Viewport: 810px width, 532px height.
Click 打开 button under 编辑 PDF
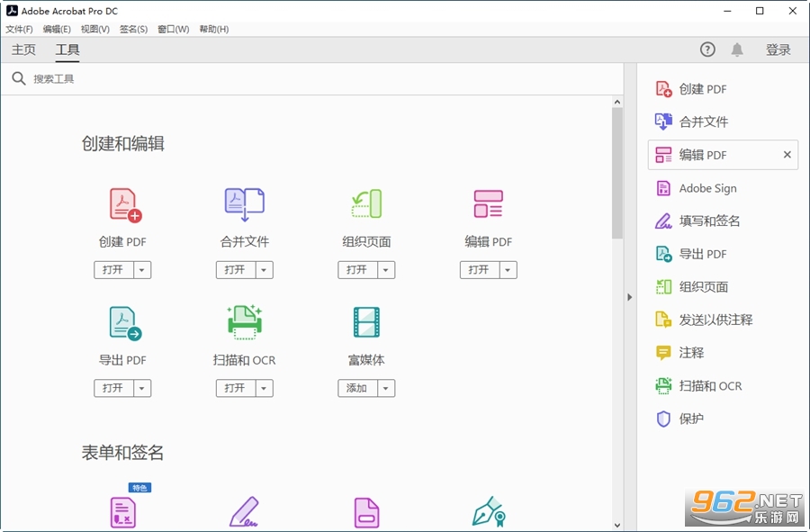[x=480, y=270]
